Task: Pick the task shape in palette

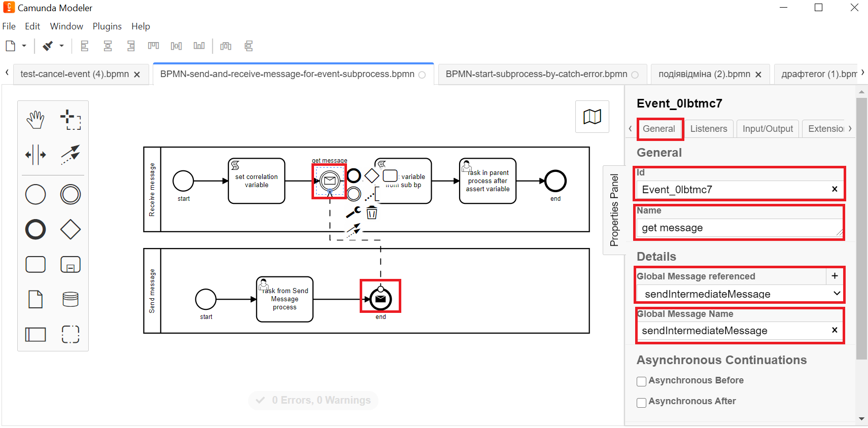Action: point(36,264)
